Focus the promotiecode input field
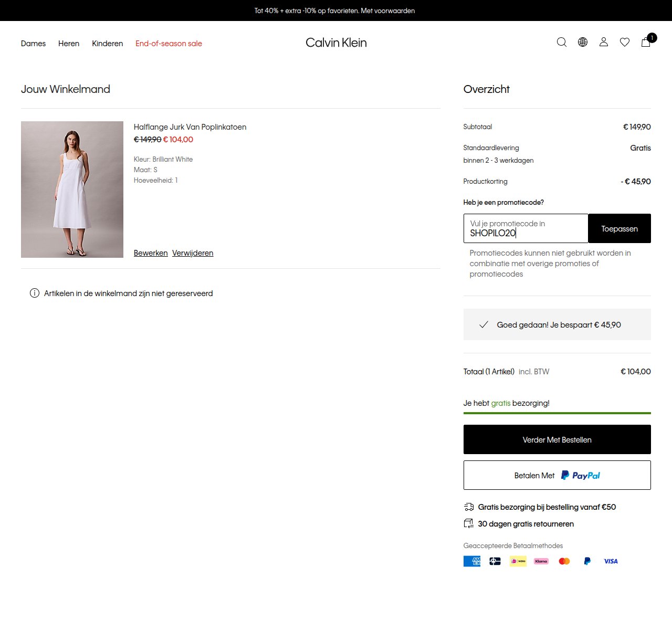This screenshot has width=672, height=630. pos(526,228)
